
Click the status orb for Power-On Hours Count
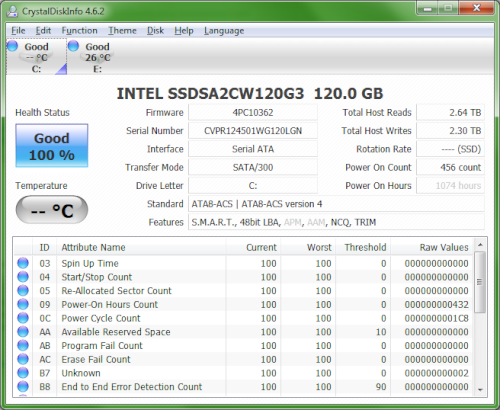click(x=23, y=304)
